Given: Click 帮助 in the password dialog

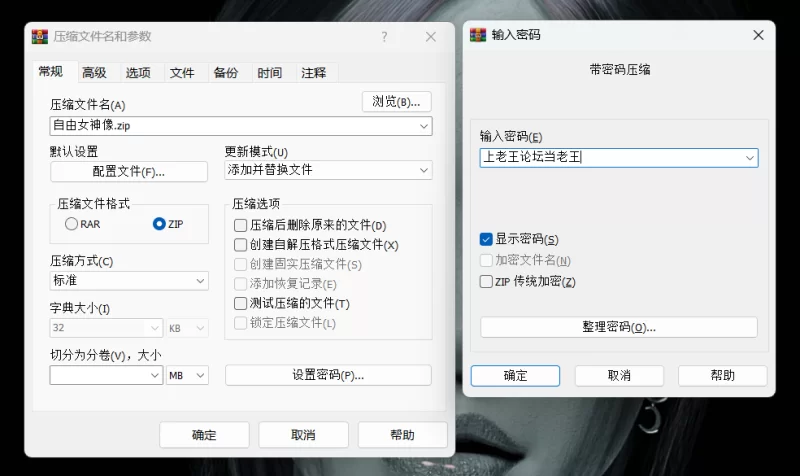Looking at the screenshot, I should pos(722,375).
